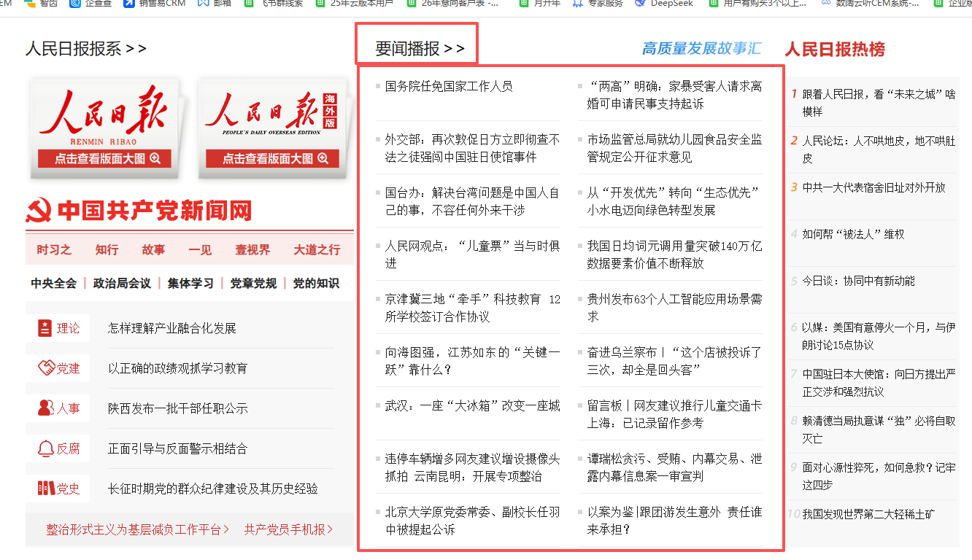The height and width of the screenshot is (560, 972).
Task: Open news 贵州发布63个人工智能应用场景需求
Action: coord(674,308)
